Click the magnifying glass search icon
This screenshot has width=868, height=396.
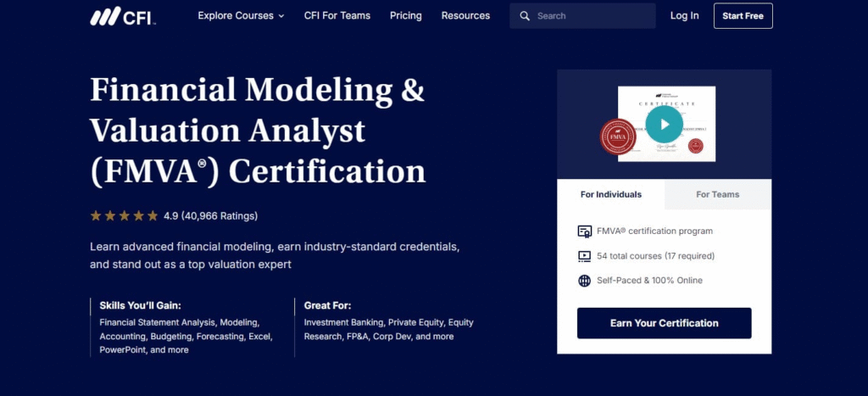[525, 16]
